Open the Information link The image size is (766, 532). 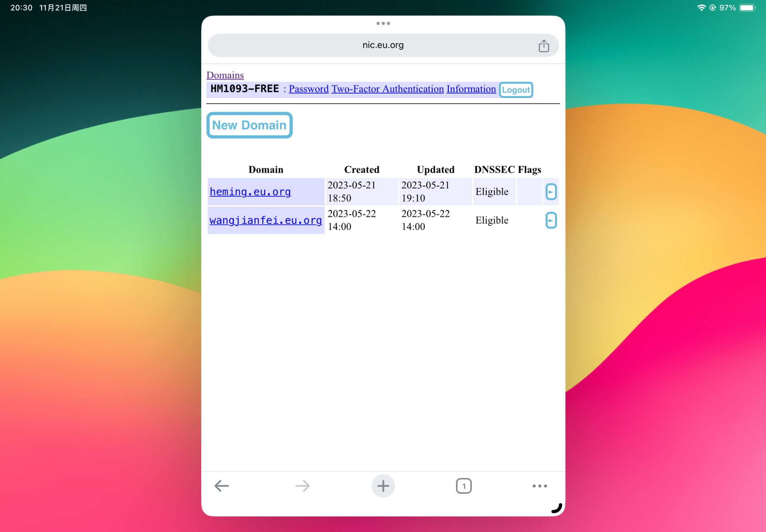(x=471, y=89)
